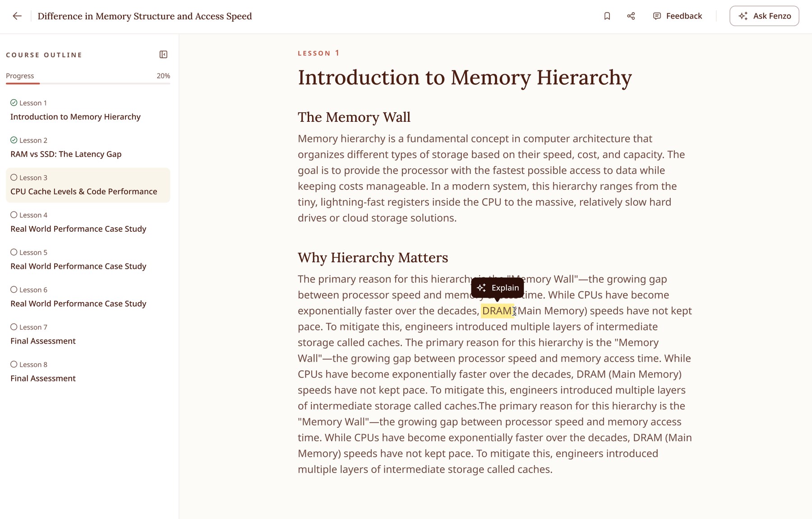Click the course progress bar
The image size is (812, 519).
pyautogui.click(x=88, y=83)
